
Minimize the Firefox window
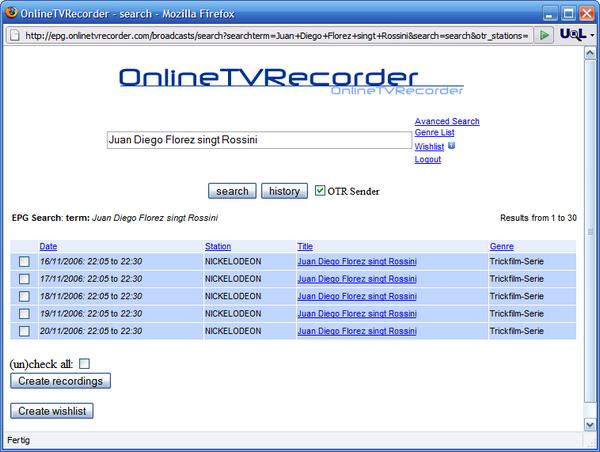(x=550, y=14)
